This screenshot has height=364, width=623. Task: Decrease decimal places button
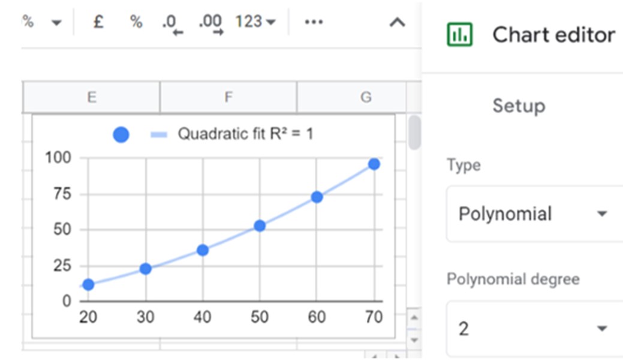172,24
